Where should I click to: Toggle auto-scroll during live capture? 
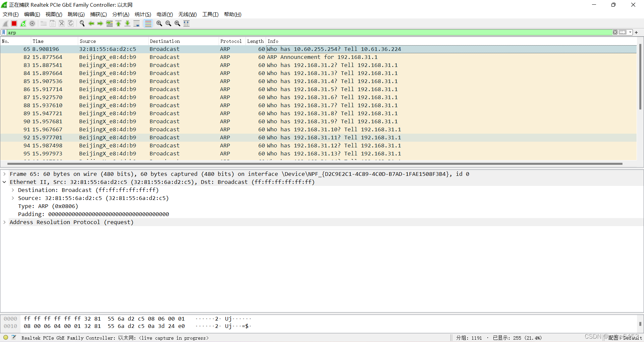point(137,23)
